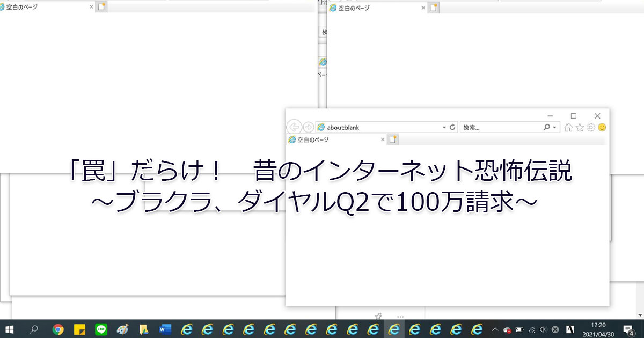Screen dimensions: 644x338
Task: Refresh the about:blank page
Action: (x=452, y=127)
